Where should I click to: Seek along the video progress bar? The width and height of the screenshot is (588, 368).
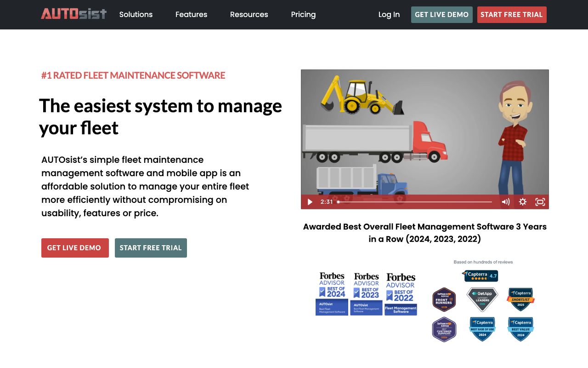(415, 202)
